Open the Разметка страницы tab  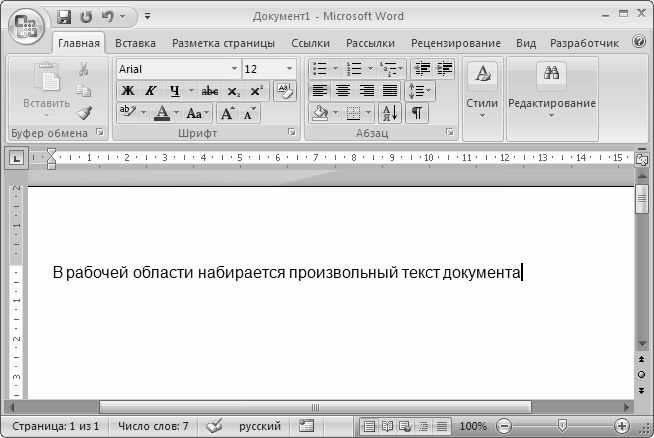coord(224,44)
